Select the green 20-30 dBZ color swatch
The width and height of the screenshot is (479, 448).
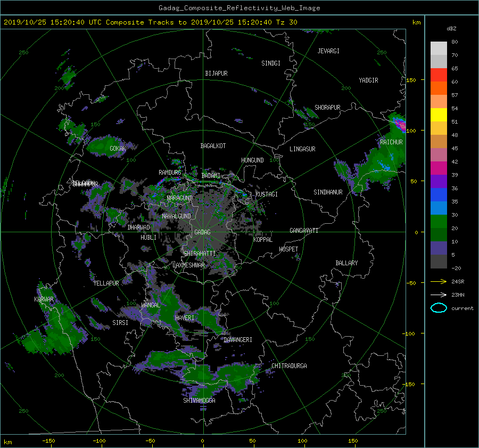[x=439, y=222]
